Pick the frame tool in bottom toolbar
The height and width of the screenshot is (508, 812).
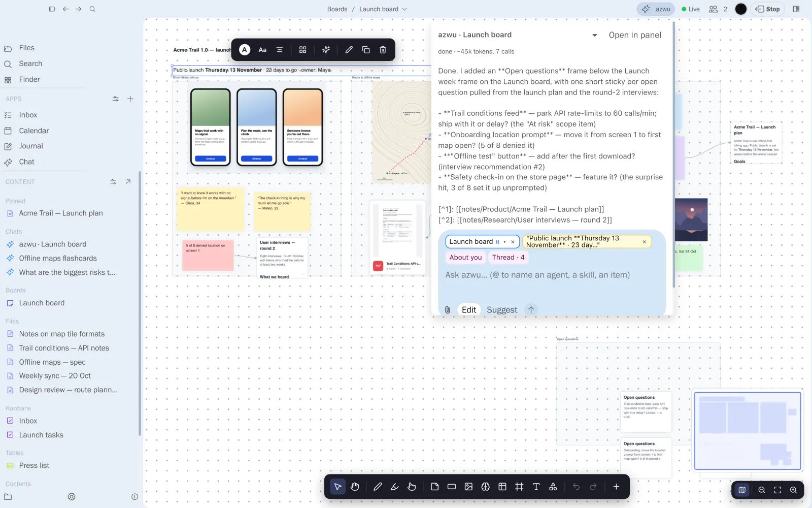point(519,487)
